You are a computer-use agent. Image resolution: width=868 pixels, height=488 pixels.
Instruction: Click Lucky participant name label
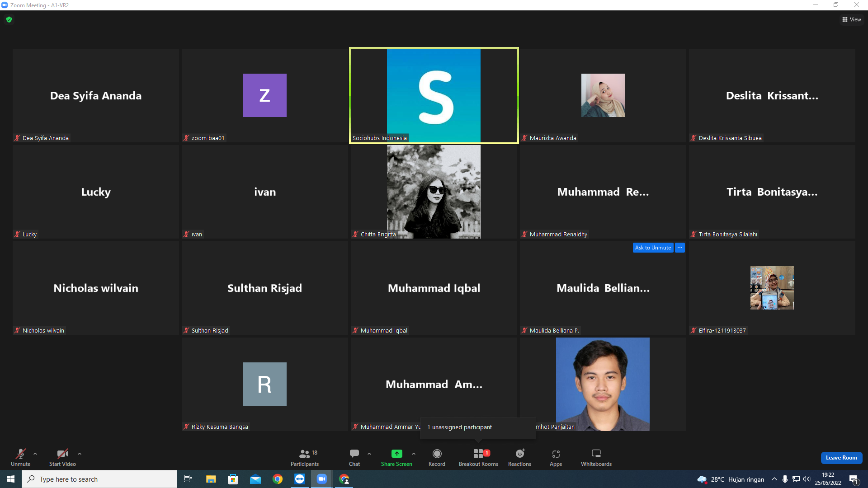29,235
